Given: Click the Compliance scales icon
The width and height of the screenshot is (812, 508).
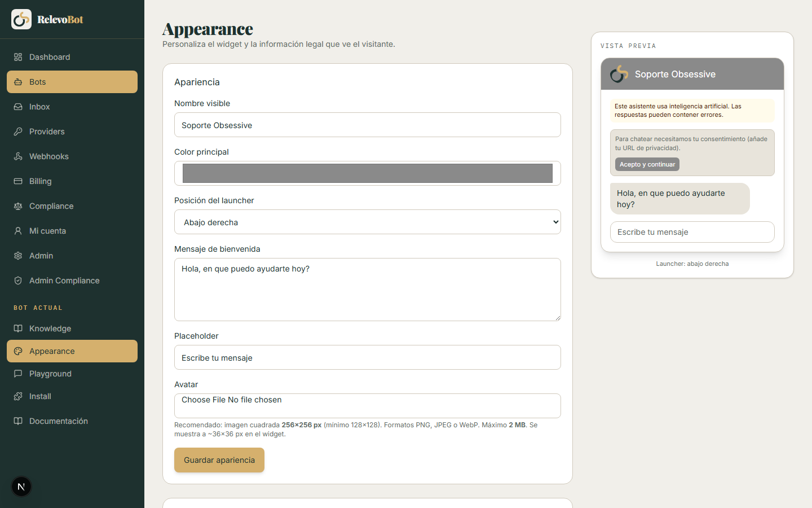Looking at the screenshot, I should click(18, 206).
